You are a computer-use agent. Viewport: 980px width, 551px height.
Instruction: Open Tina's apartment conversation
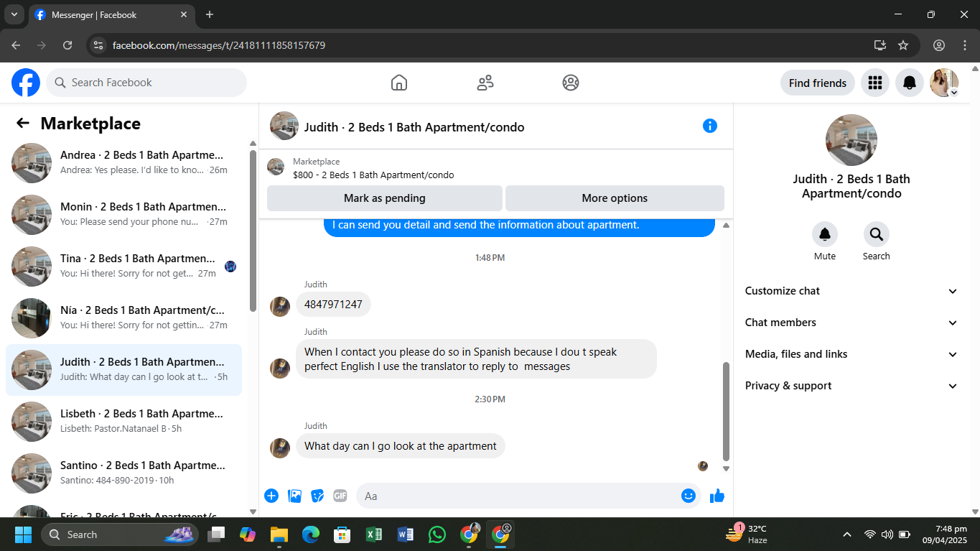click(x=123, y=267)
